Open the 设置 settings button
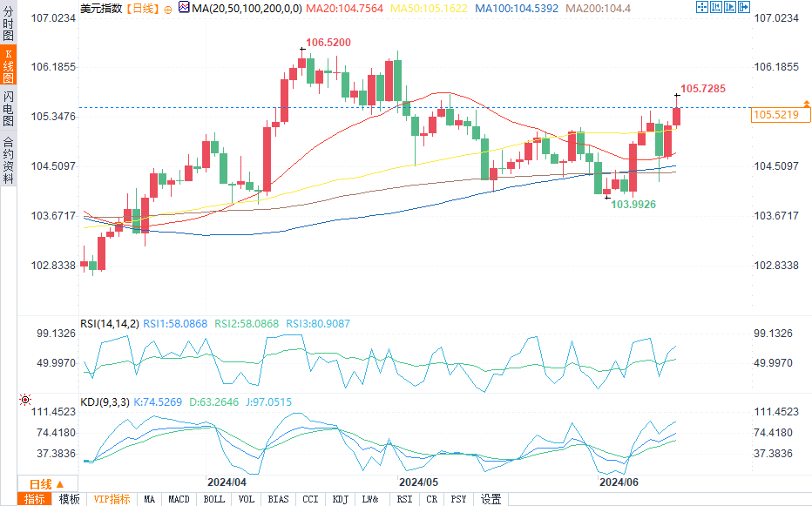The width and height of the screenshot is (812, 506). tap(491, 499)
